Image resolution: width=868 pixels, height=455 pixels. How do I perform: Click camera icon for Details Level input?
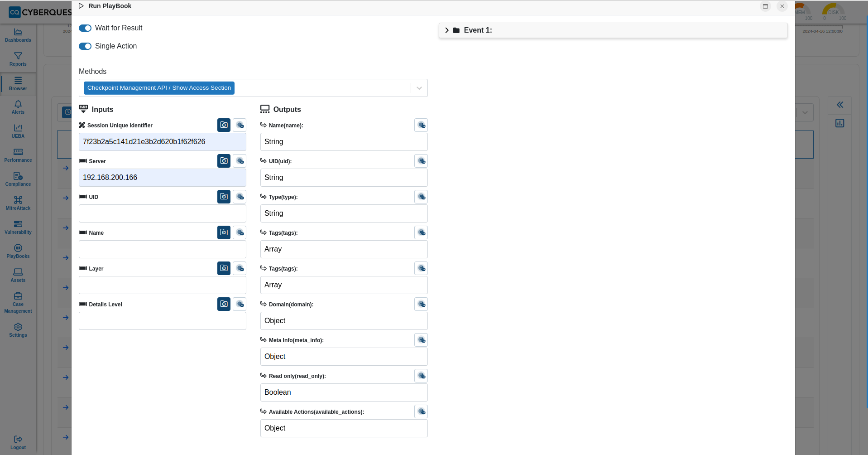click(224, 304)
